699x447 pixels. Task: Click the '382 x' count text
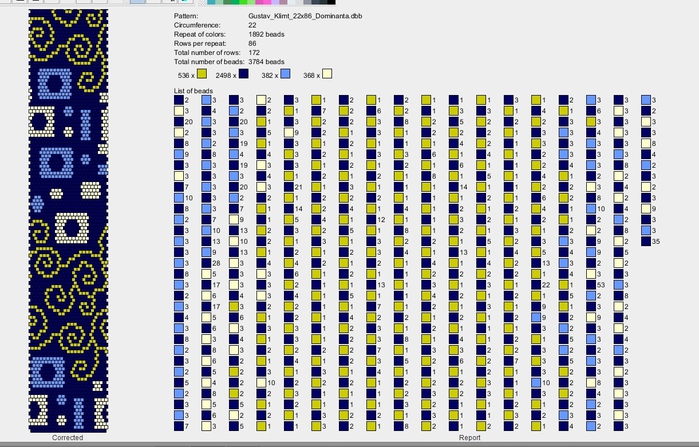270,76
